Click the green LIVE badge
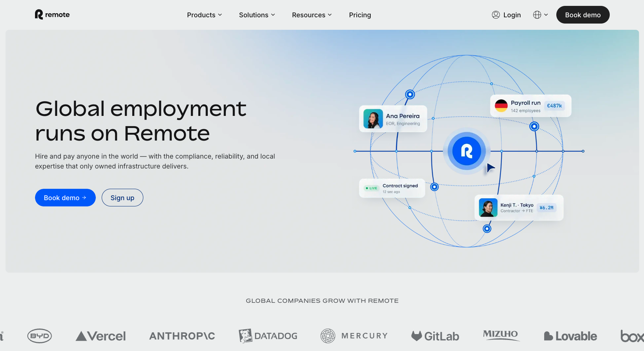The width and height of the screenshot is (644, 351). [x=371, y=188]
